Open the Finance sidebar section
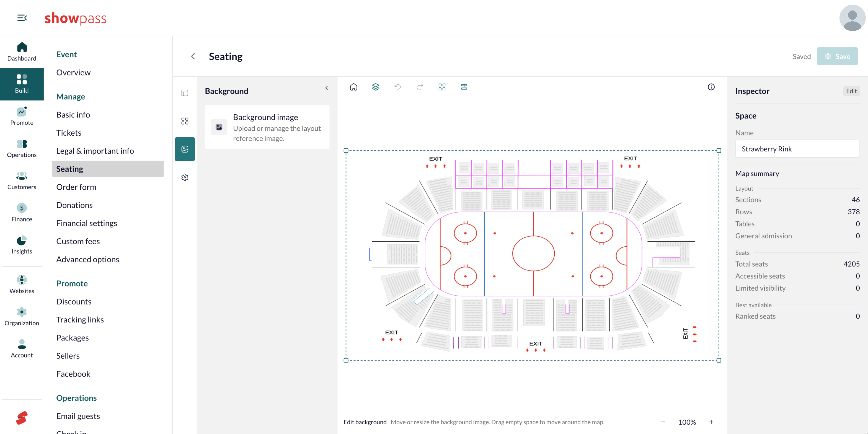This screenshot has width=868, height=434. (x=22, y=213)
